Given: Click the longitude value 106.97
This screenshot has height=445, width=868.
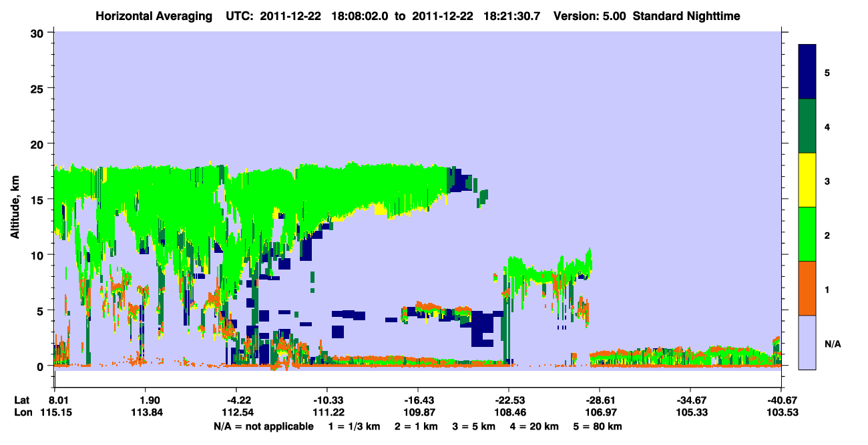Looking at the screenshot, I should point(600,413).
